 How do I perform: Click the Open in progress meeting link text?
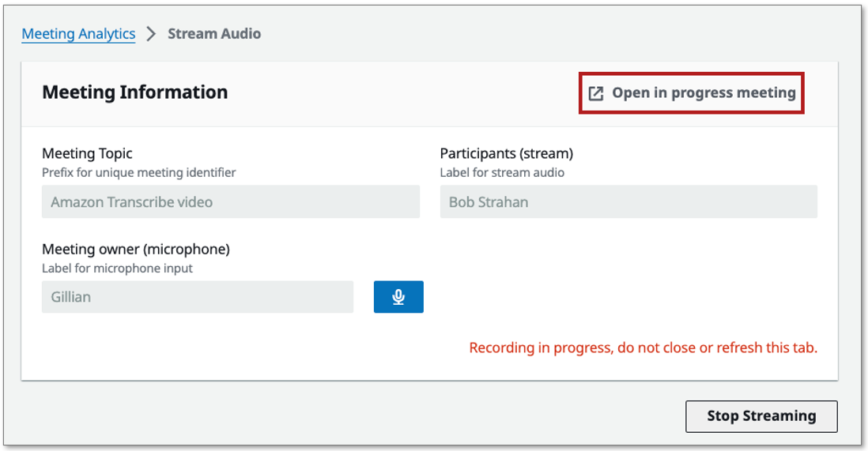[x=704, y=93]
